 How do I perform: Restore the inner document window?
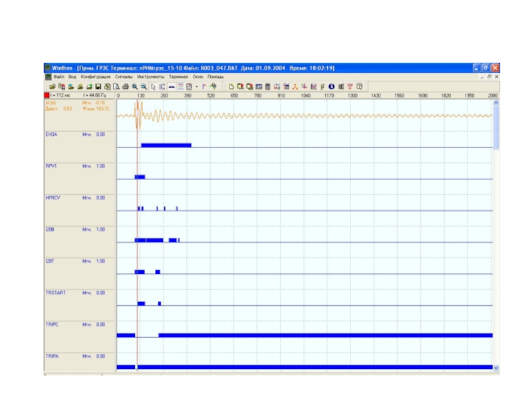(x=489, y=77)
